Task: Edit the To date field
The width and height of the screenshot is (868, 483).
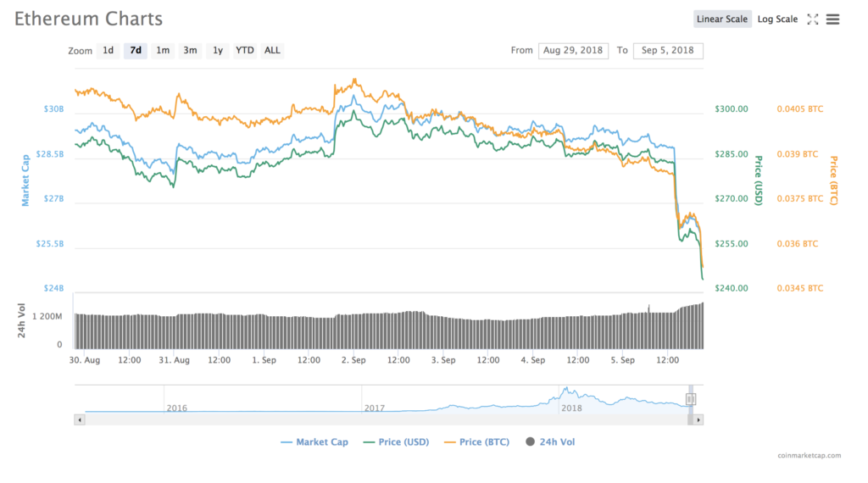Action: [668, 51]
